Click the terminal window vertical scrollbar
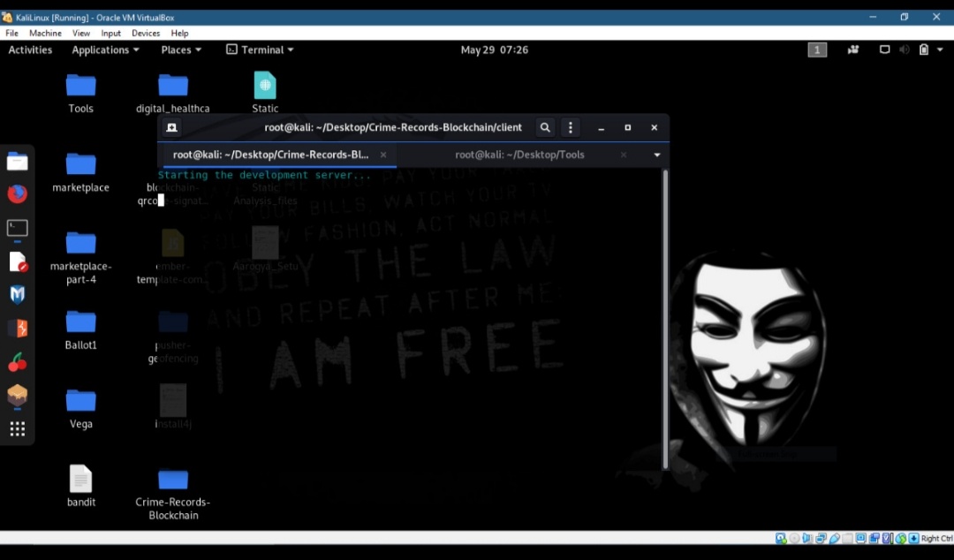954x560 pixels. pyautogui.click(x=665, y=320)
